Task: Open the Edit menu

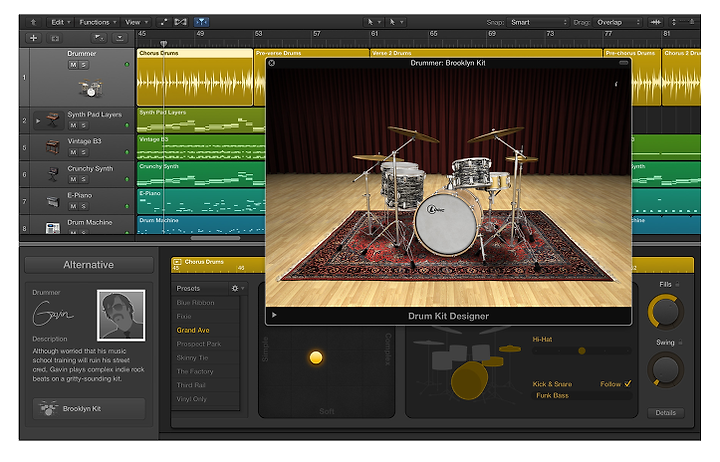Action: point(60,21)
